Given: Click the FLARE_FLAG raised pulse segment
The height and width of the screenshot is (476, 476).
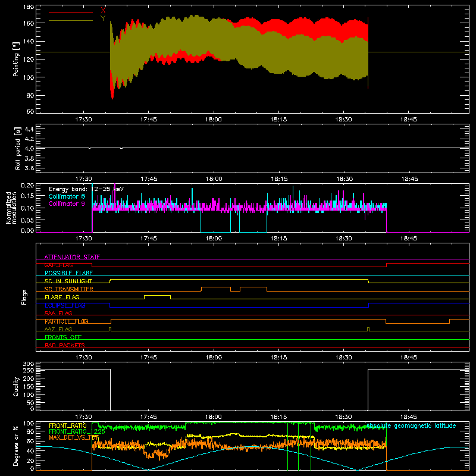Looking at the screenshot, I should [157, 295].
